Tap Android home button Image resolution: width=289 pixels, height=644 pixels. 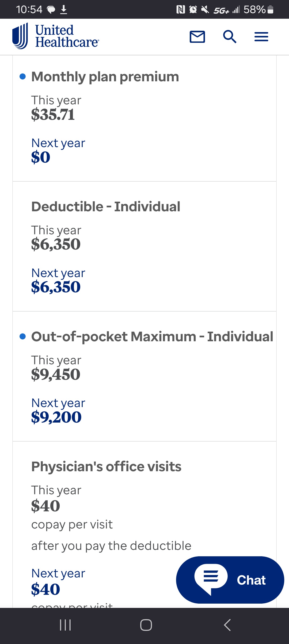pos(146,625)
